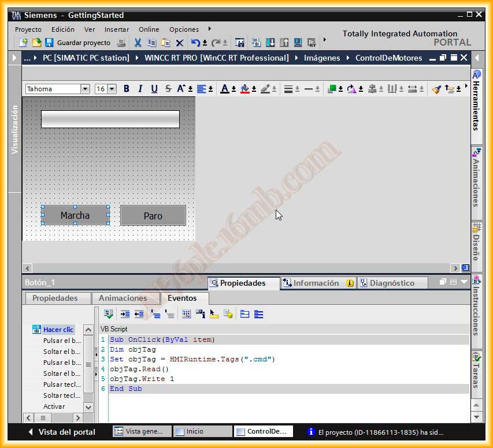The image size is (493, 448).
Task: Select the Paro button on canvas
Action: point(153,215)
